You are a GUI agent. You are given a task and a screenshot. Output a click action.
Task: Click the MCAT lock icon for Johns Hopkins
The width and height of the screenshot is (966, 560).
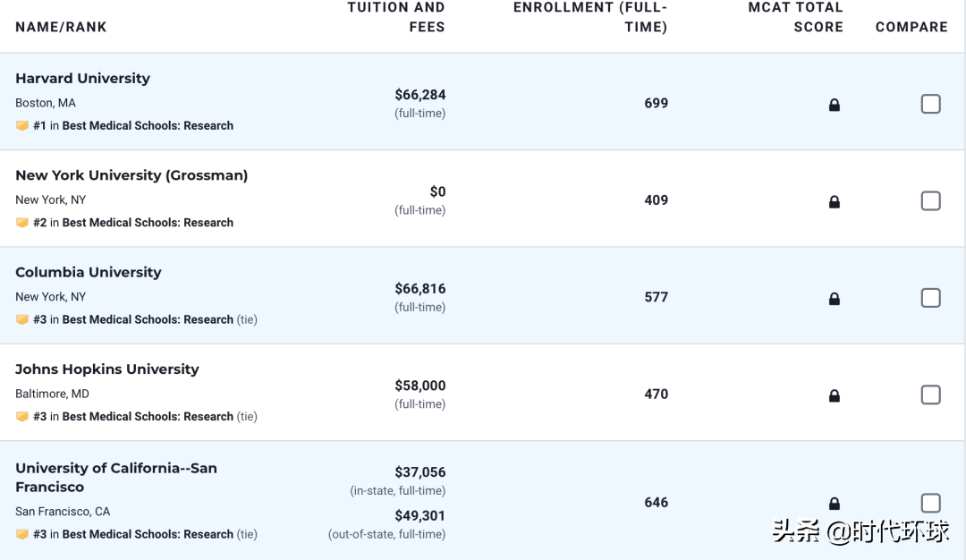835,395
